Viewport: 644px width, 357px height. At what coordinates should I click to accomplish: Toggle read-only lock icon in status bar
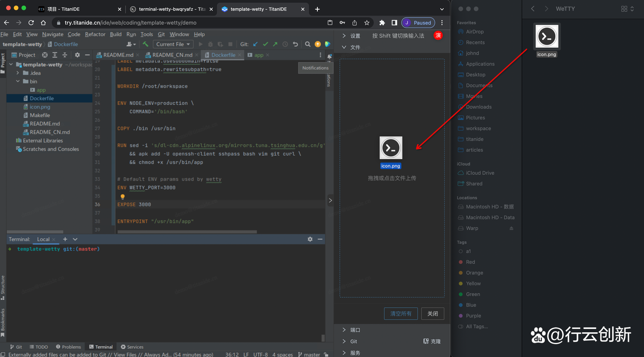325,354
